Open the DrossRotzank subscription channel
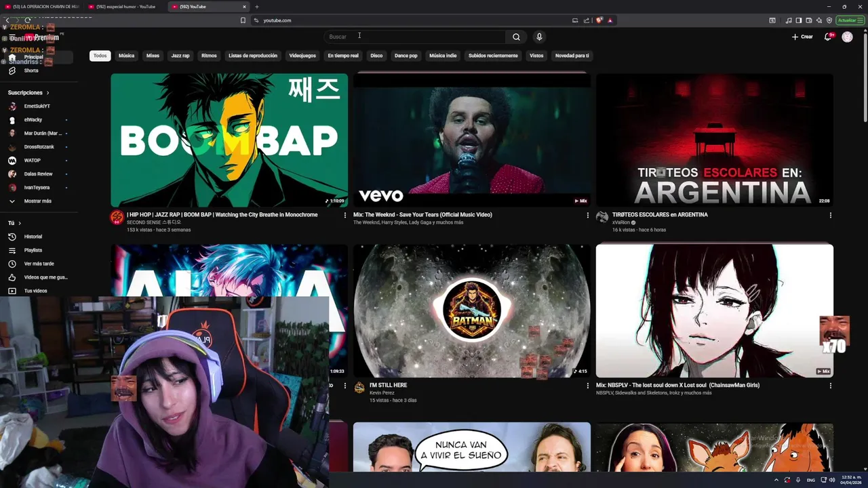This screenshot has width=868, height=488. 37,146
